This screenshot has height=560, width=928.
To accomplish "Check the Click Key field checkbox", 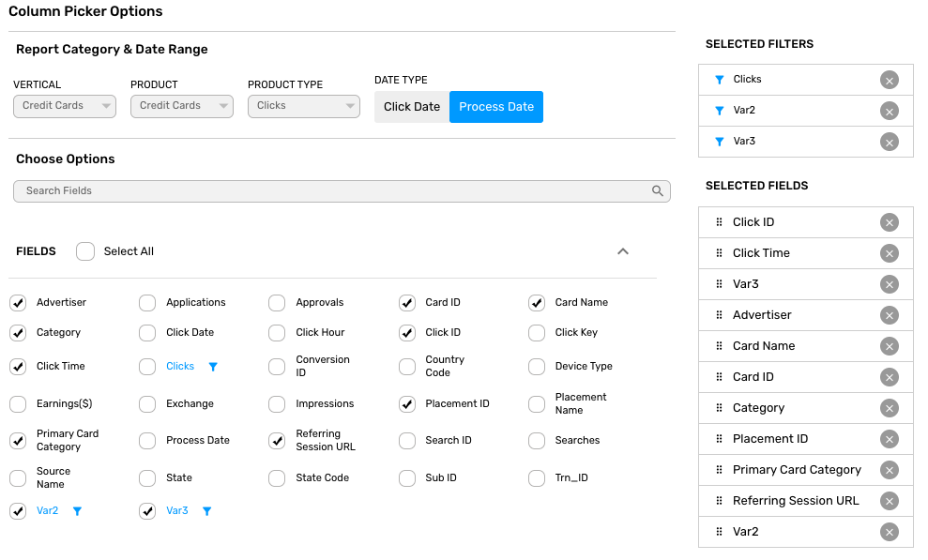I will coord(536,333).
